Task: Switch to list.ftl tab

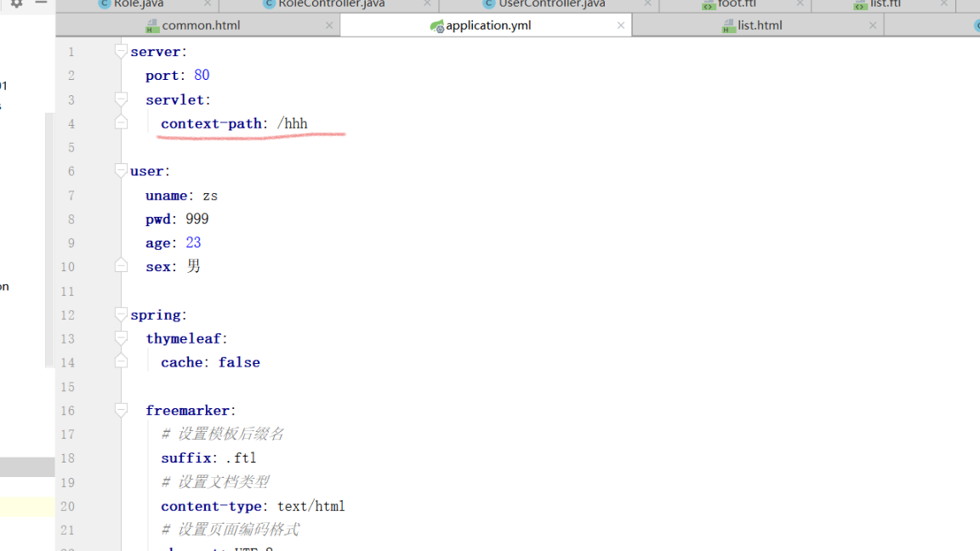Action: click(x=884, y=4)
